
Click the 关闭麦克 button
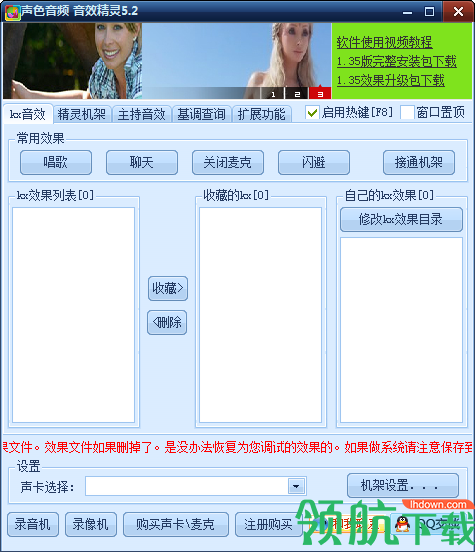[x=227, y=163]
